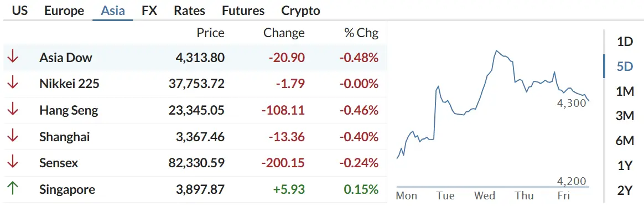
Task: Click the green up arrow beside Singapore
Action: click(x=13, y=189)
